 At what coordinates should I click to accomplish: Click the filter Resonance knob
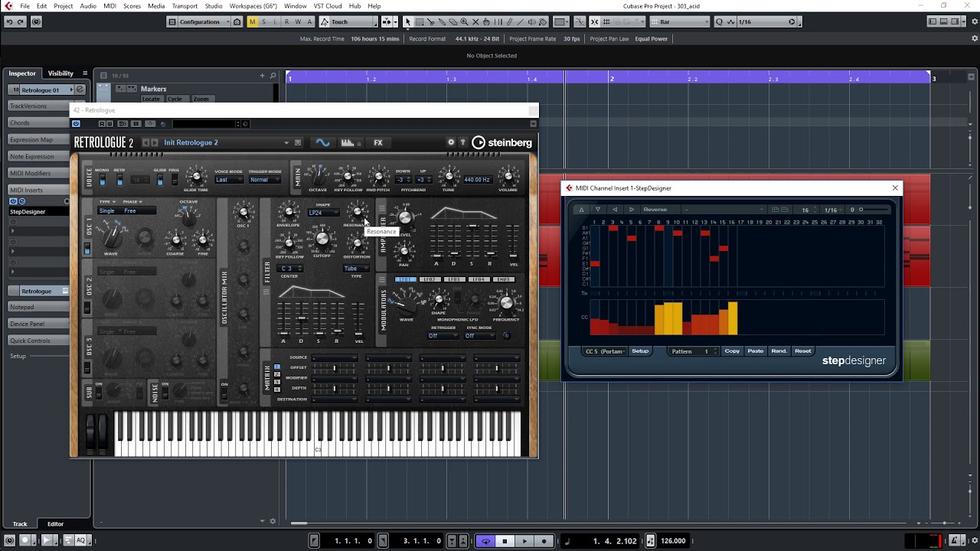click(357, 212)
